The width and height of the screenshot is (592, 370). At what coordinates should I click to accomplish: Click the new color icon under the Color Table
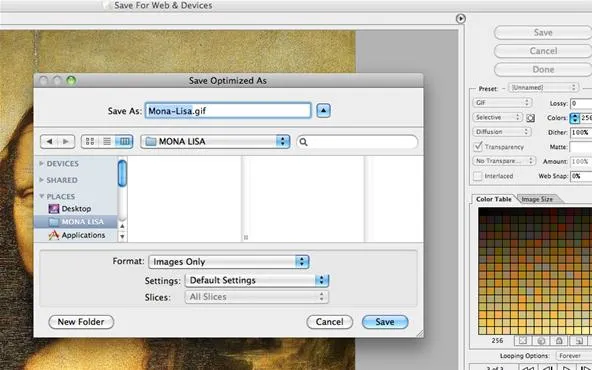(578, 341)
